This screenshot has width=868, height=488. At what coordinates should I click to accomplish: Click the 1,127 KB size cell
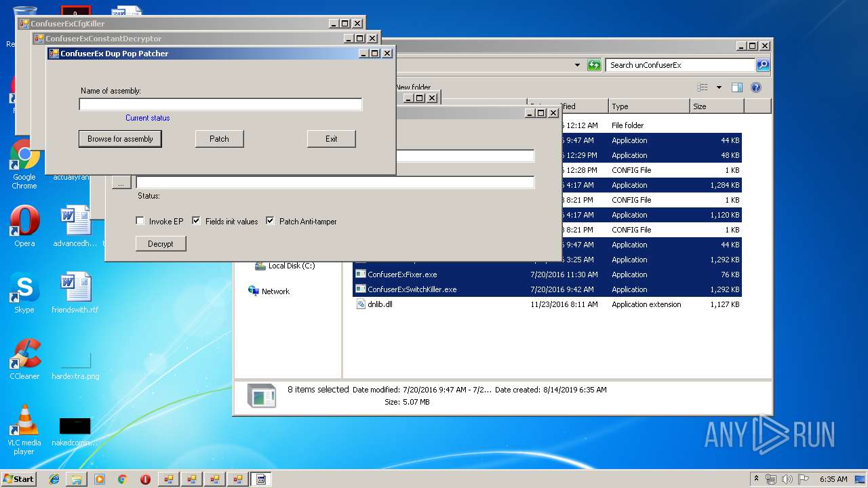(724, 304)
